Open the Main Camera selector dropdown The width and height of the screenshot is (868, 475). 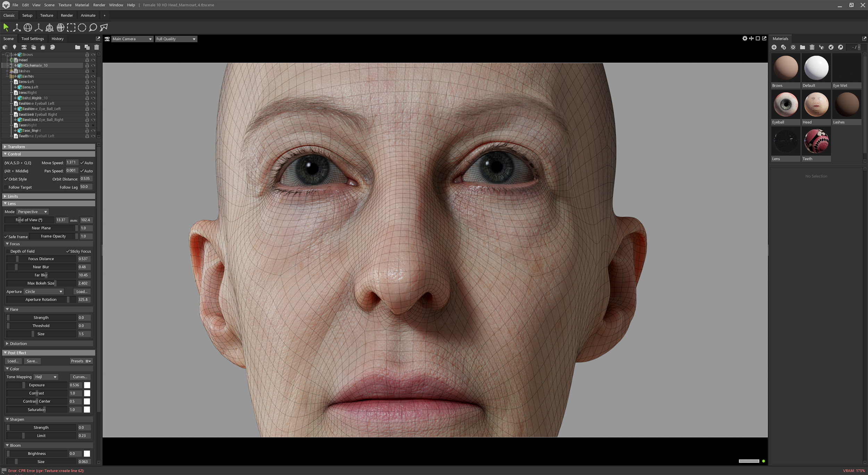[132, 39]
